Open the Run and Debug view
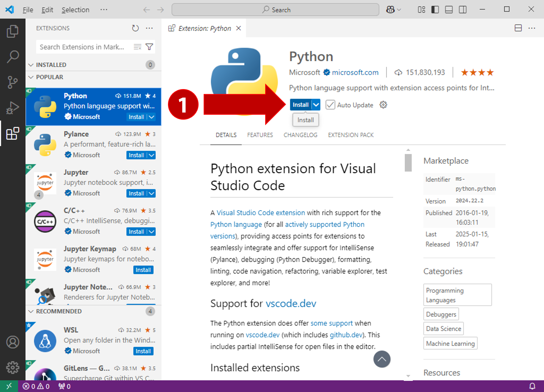Image resolution: width=544 pixels, height=392 pixels. [13, 108]
